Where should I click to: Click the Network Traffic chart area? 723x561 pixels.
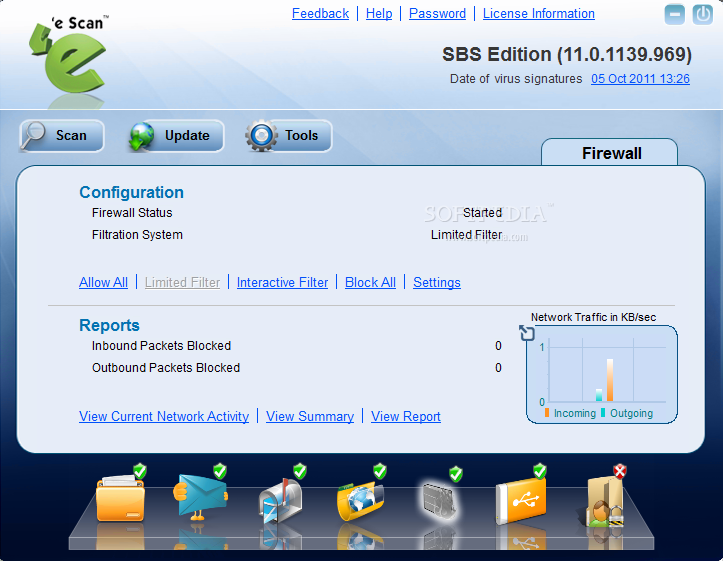tap(602, 374)
